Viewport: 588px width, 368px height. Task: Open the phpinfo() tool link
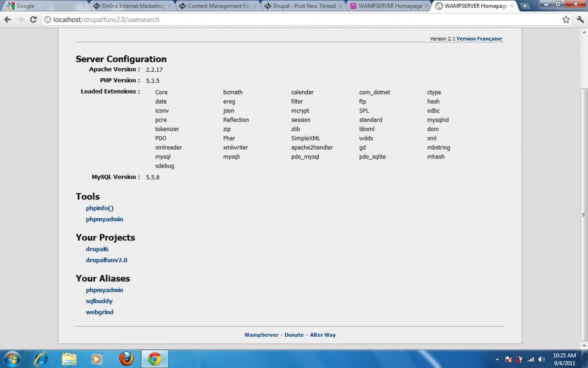click(99, 208)
